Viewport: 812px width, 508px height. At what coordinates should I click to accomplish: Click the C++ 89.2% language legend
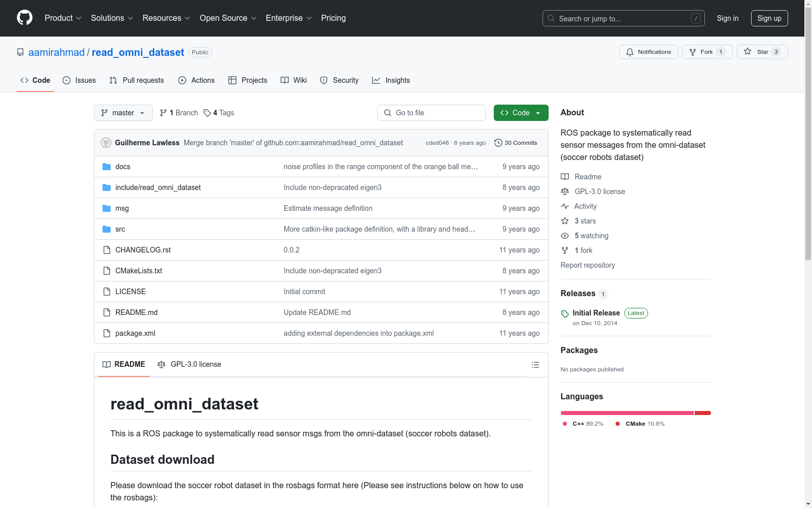[583, 424]
